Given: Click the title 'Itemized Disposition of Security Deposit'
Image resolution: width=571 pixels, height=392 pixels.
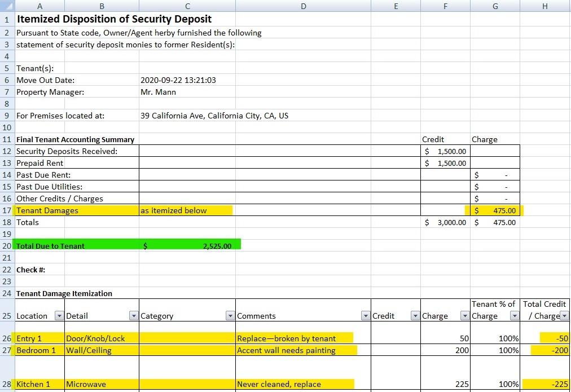Looking at the screenshot, I should (x=114, y=19).
